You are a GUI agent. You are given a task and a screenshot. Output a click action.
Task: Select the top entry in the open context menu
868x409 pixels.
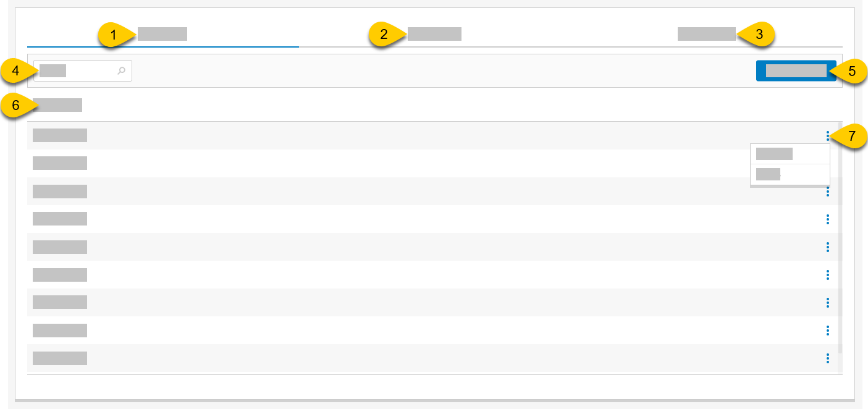tap(773, 153)
